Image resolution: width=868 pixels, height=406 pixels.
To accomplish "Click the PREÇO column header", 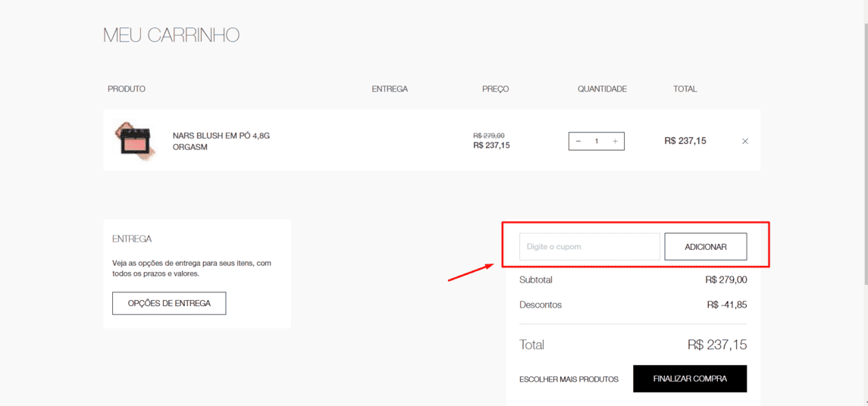I will pos(496,89).
